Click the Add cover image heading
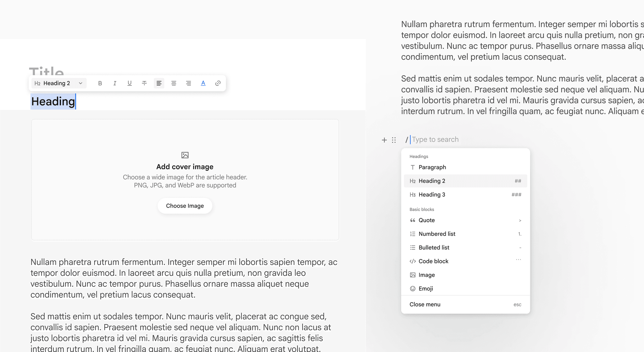This screenshot has height=352, width=644. [x=185, y=167]
